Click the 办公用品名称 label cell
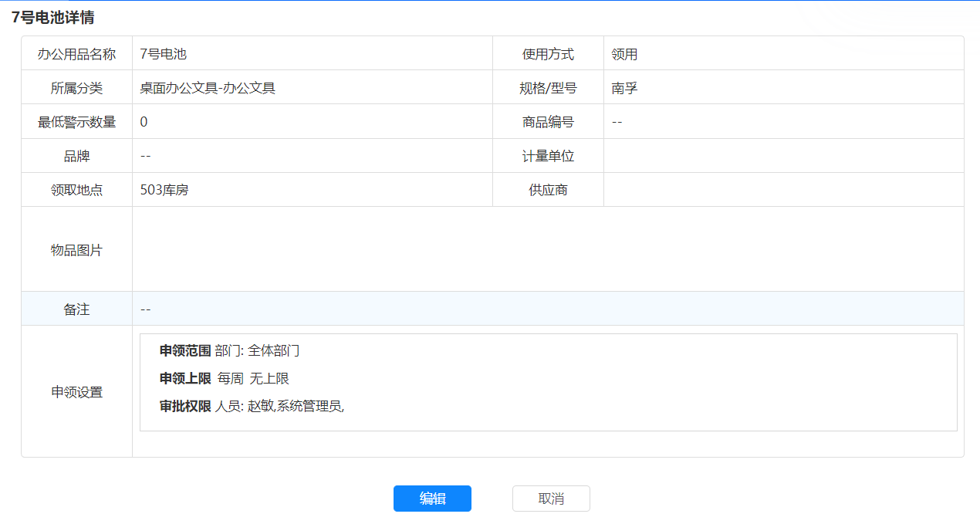The image size is (980, 524). pyautogui.click(x=76, y=54)
